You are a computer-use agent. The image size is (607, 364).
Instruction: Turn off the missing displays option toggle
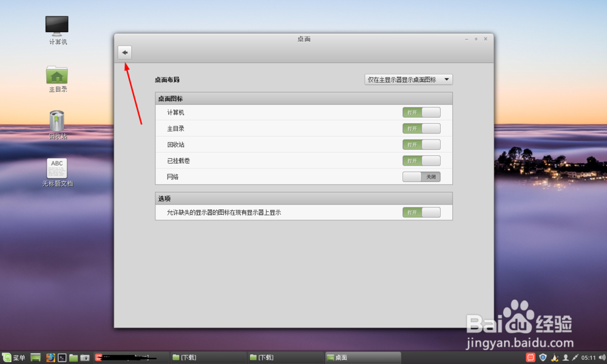pyautogui.click(x=421, y=212)
